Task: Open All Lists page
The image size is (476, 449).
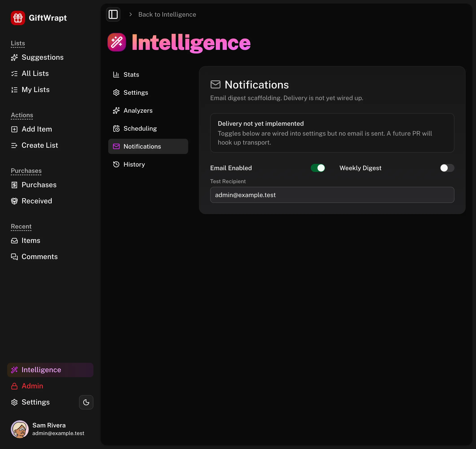Action: [x=50, y=73]
